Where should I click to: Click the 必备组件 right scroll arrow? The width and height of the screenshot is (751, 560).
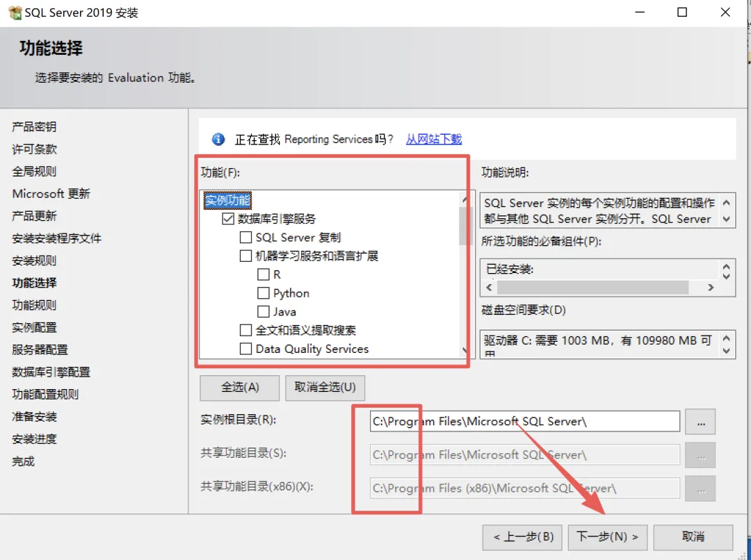[x=711, y=288]
